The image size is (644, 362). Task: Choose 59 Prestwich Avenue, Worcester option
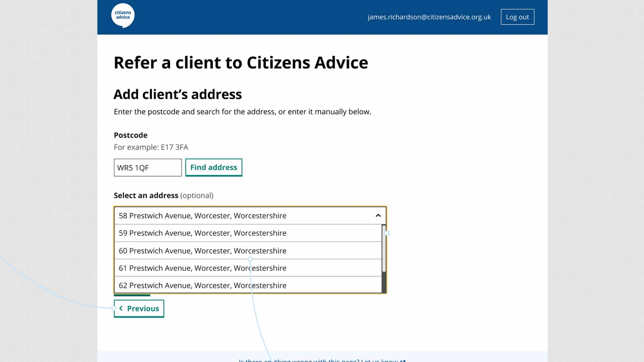248,233
